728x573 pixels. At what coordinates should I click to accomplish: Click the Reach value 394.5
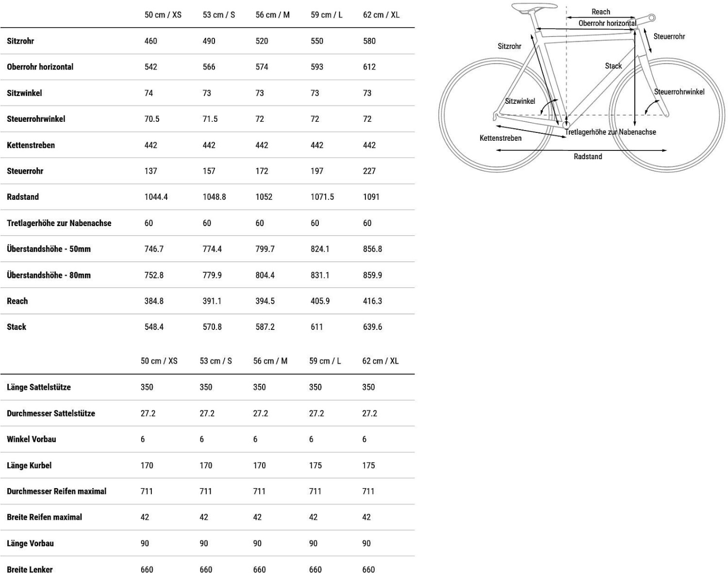(265, 301)
